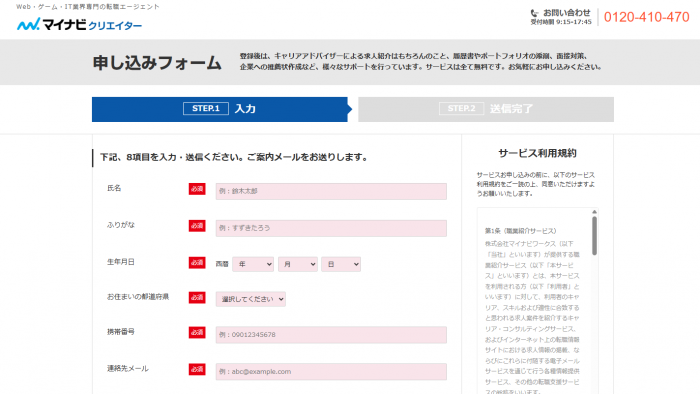Open the prefecture 選択してください dropdown
This screenshot has width=700, height=394.
(x=250, y=299)
